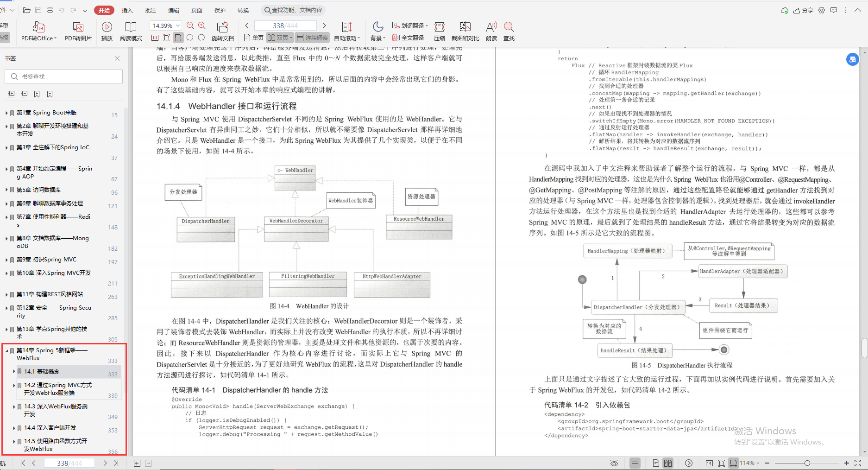The image size is (868, 470).
Task: Click rotate clockwise icon
Action: 201,38
